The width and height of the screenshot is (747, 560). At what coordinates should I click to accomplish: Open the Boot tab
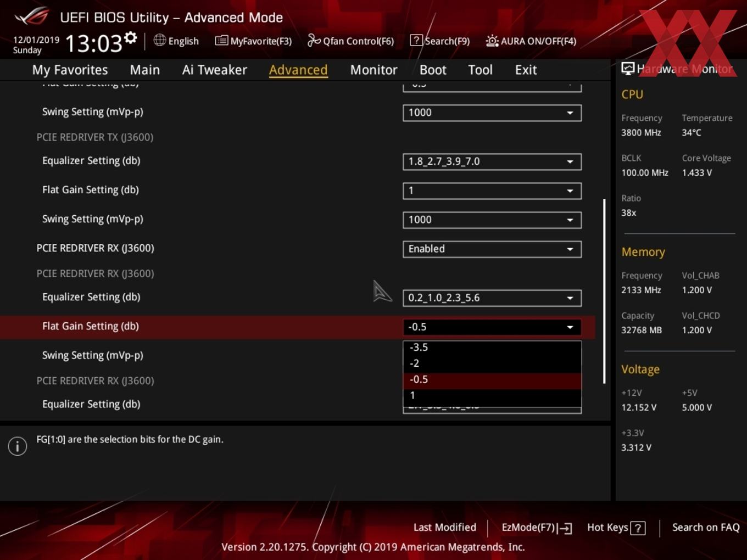pos(433,70)
